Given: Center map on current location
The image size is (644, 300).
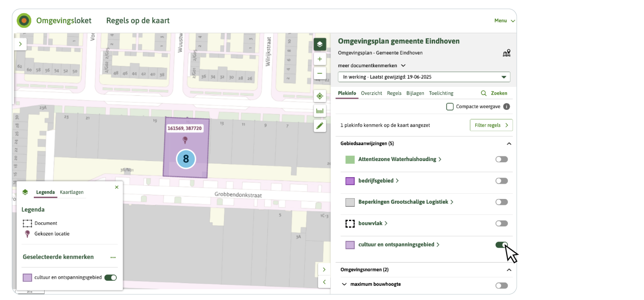Looking at the screenshot, I should coord(320,96).
